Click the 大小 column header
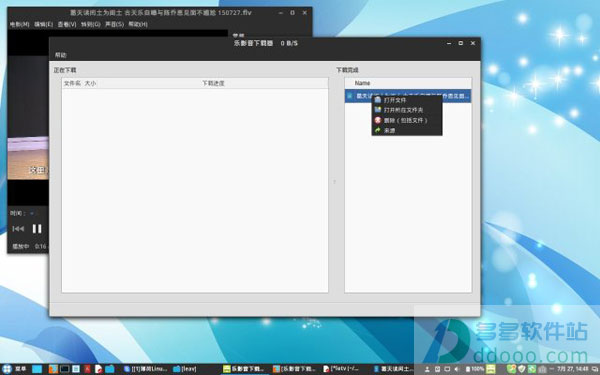 point(90,83)
